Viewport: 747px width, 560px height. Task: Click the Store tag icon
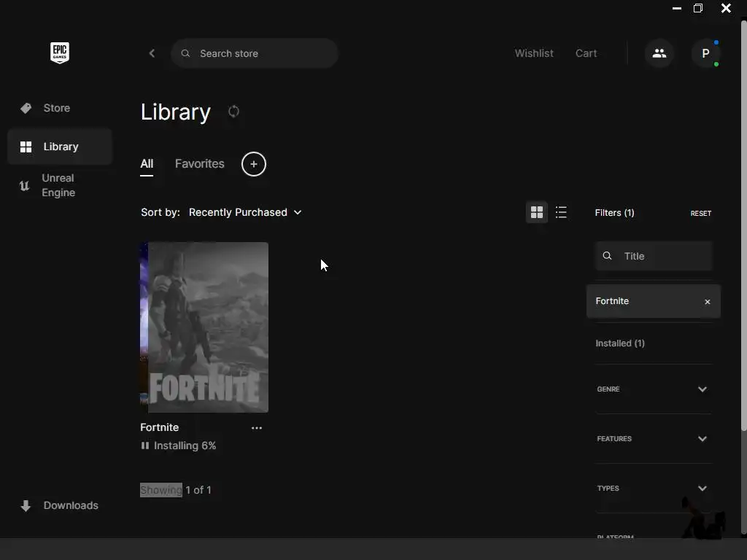(x=26, y=108)
